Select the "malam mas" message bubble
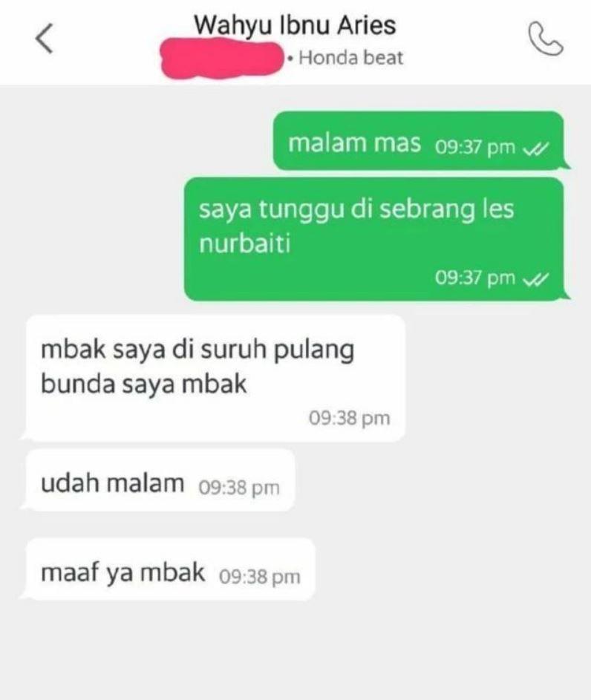This screenshot has height=700, width=591. pyautogui.click(x=418, y=140)
